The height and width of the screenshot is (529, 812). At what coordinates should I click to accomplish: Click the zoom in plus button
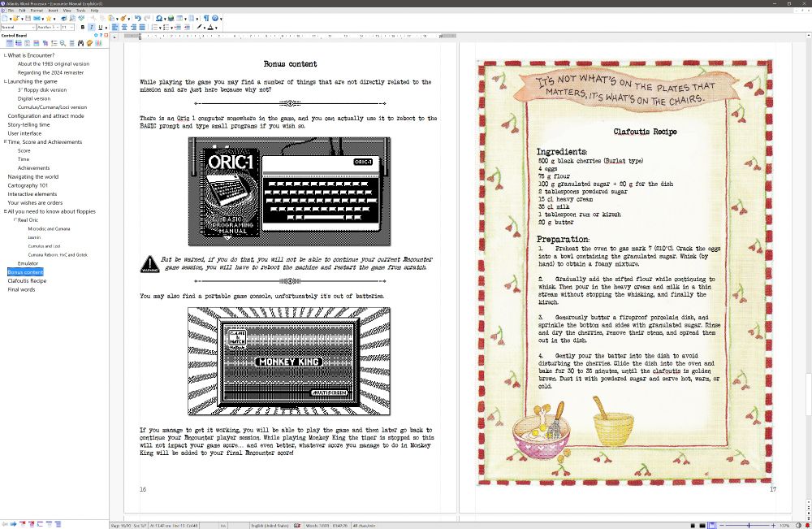click(773, 526)
